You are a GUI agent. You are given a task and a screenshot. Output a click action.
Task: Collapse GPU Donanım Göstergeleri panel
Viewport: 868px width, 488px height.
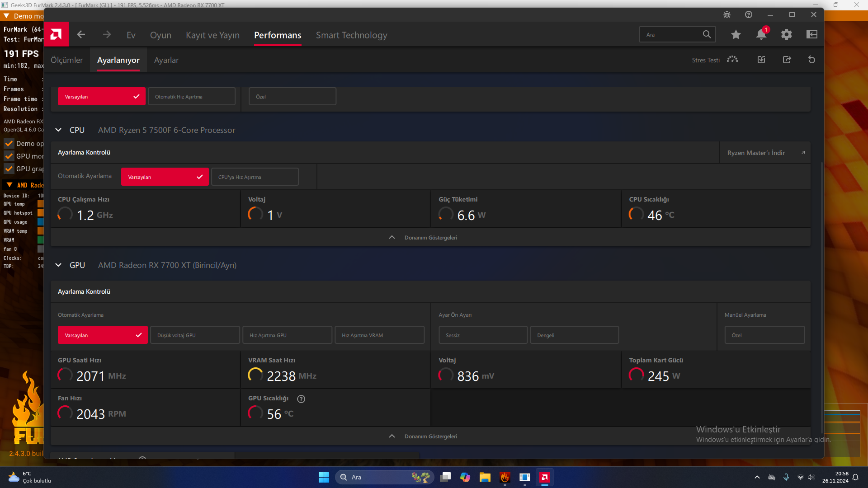click(430, 436)
